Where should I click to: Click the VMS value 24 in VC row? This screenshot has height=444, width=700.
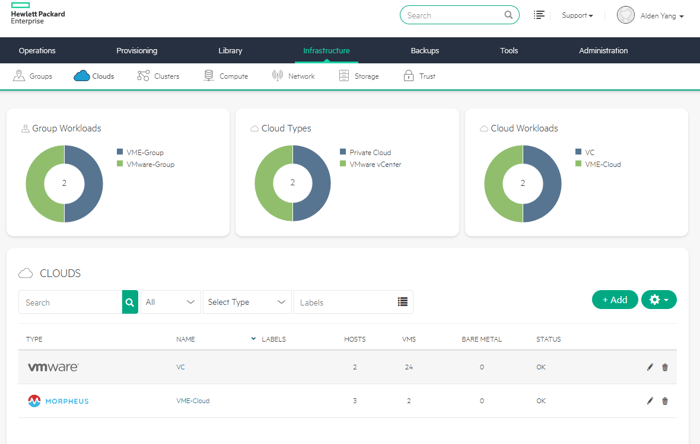click(x=409, y=367)
